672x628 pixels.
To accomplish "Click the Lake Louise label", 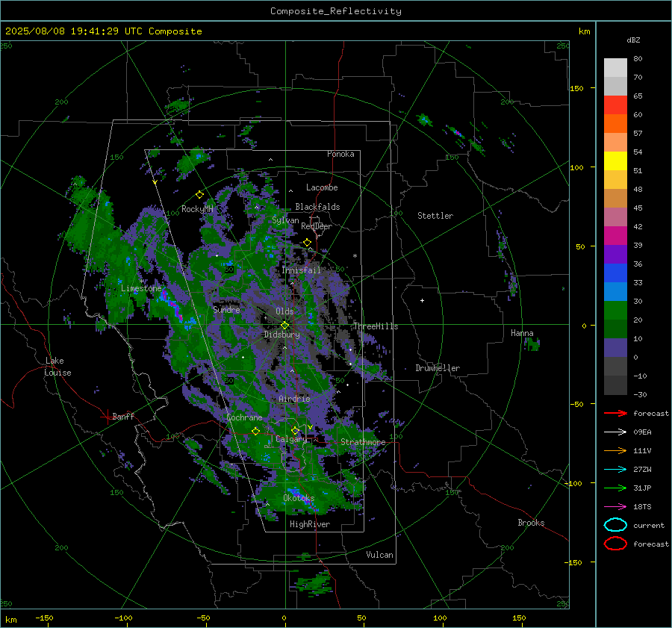I will pos(57,367).
